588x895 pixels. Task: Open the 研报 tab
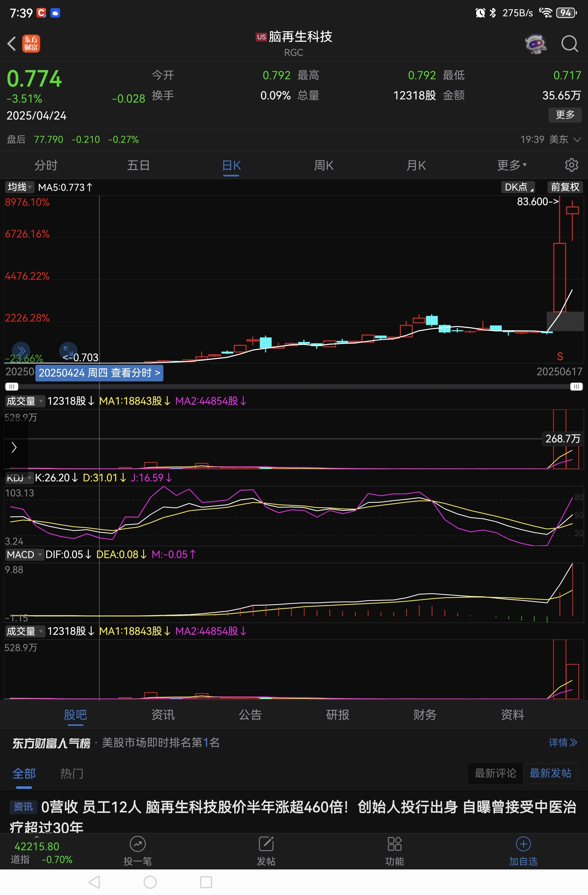click(337, 714)
